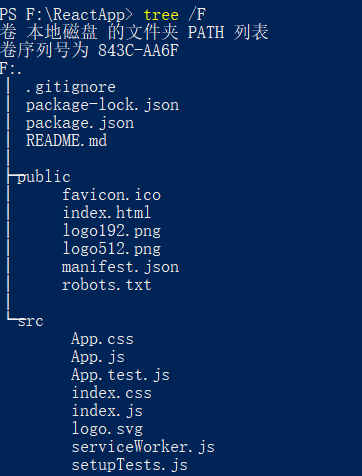Select manifest.json in the listing

click(120, 267)
